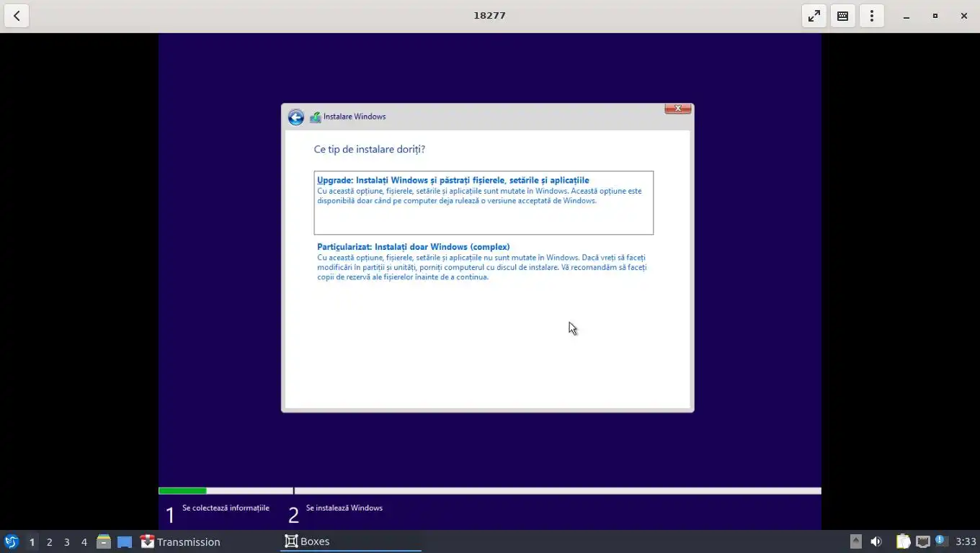Screen dimensions: 980x553
Task: Click the removable media eject tray icon
Action: point(855,541)
